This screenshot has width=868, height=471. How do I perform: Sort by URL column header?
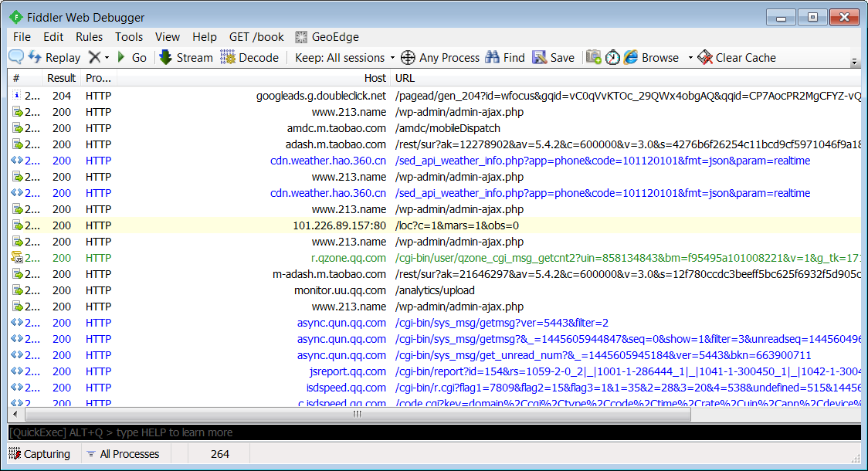(626, 78)
